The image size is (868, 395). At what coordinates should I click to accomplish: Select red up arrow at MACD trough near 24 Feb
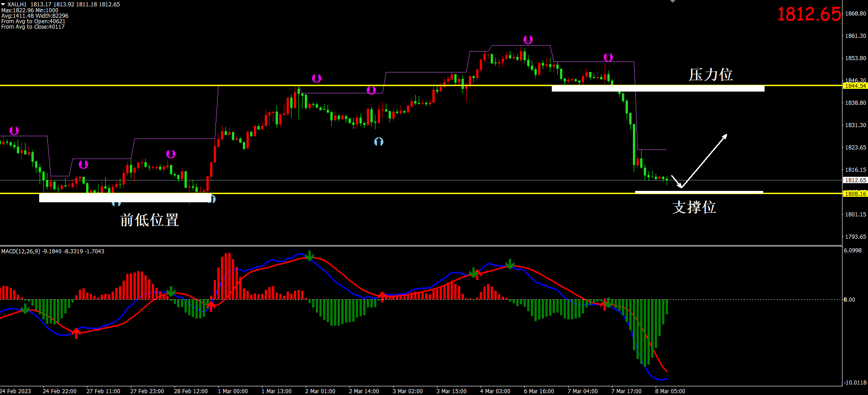coord(76,333)
